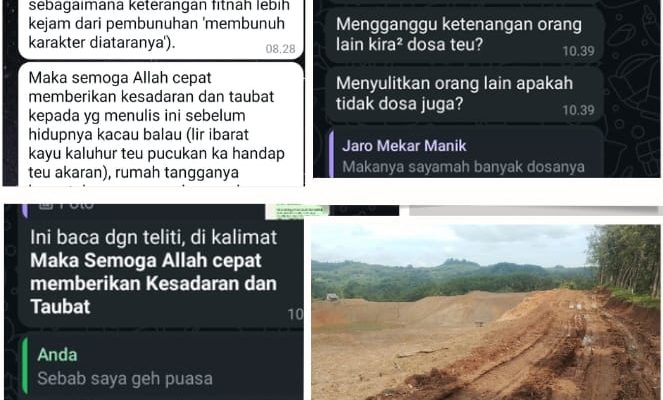Open the small quoted photo thumbnail preview
Viewport: 663px width, 400px height.
296,211
